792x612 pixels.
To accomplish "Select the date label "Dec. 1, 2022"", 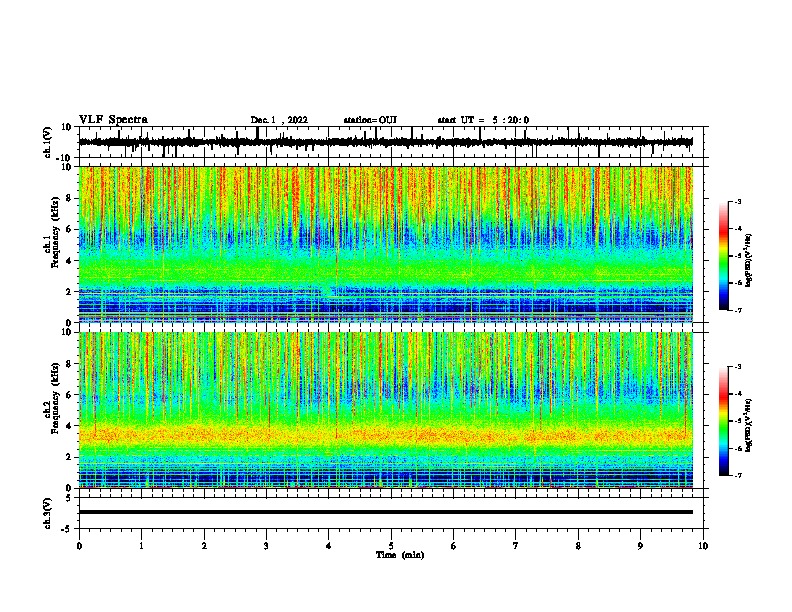I will tap(279, 120).
